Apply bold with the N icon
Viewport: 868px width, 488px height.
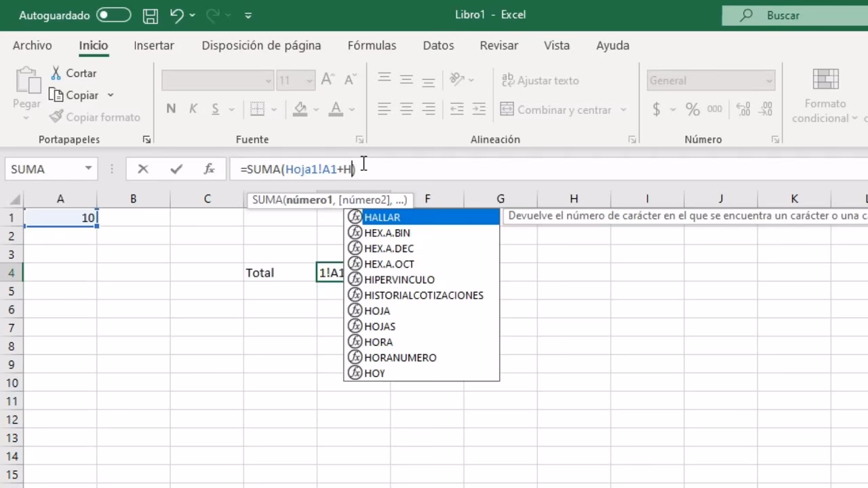[x=170, y=109]
